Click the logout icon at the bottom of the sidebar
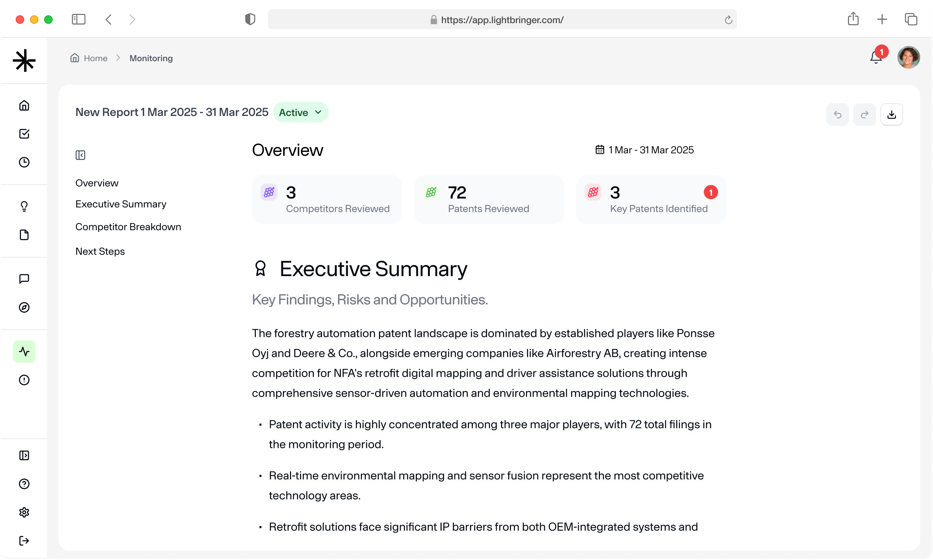The image size is (933, 560). [x=24, y=540]
